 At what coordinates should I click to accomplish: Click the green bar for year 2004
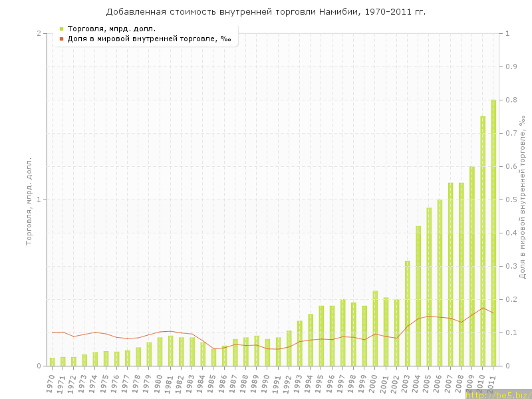point(418,296)
